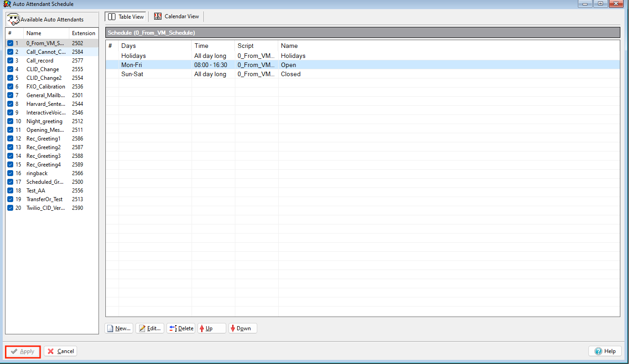Click the red down arrow icon
The height and width of the screenshot is (364, 629).
click(233, 328)
